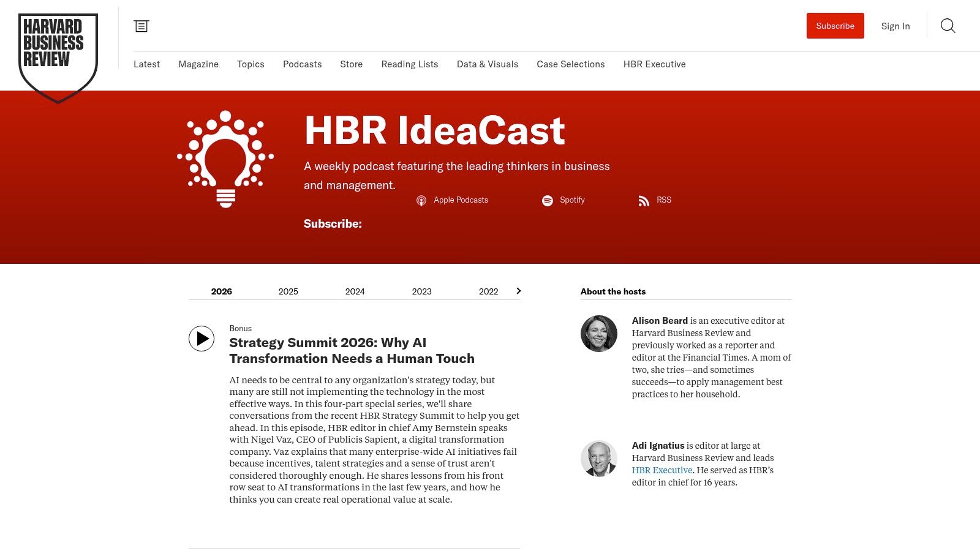This screenshot has height=551, width=980.
Task: Click Sign In
Action: tap(895, 26)
